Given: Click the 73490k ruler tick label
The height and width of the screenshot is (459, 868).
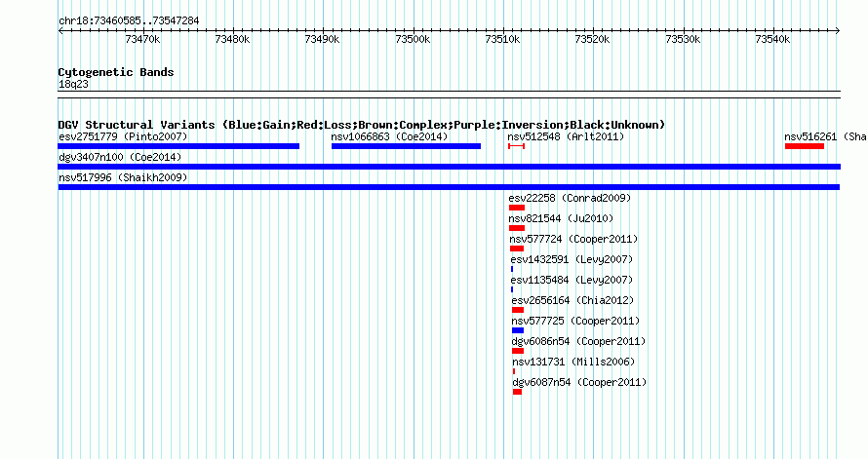Looking at the screenshot, I should tap(322, 39).
